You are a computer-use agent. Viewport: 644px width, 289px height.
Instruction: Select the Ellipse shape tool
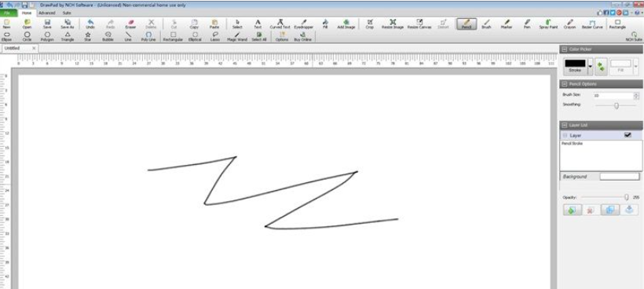click(x=6, y=37)
